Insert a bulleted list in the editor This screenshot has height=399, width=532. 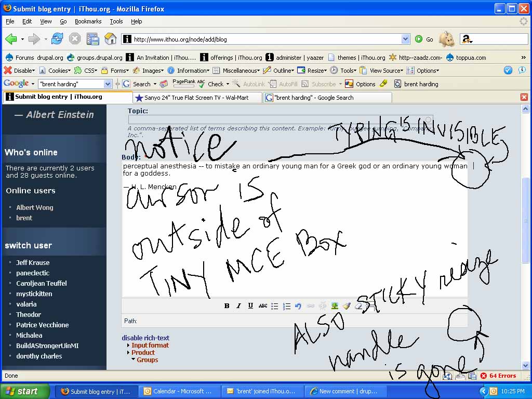pyautogui.click(x=275, y=306)
